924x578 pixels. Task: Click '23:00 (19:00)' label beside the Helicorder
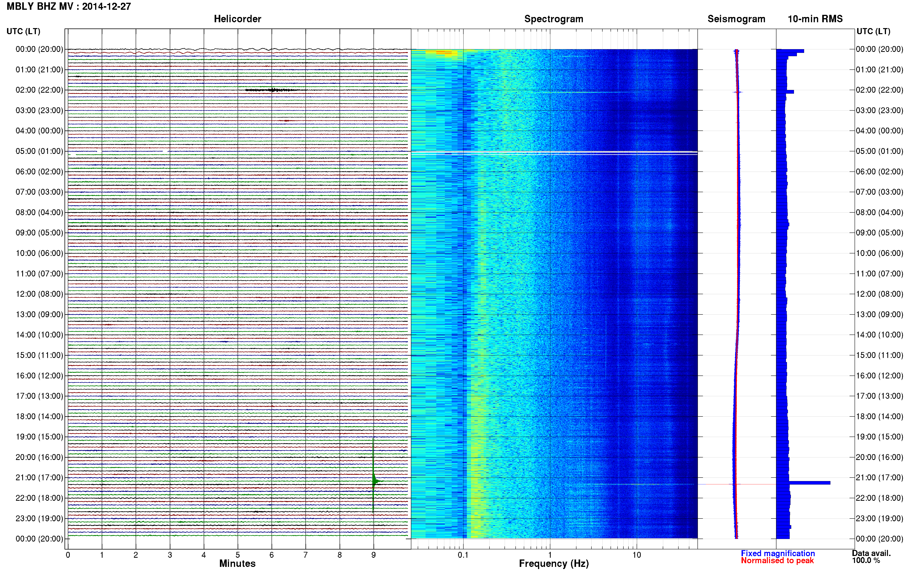click(x=39, y=518)
